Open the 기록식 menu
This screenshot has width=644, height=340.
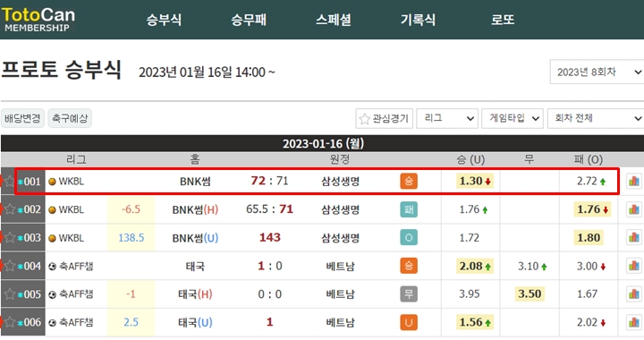(x=418, y=20)
